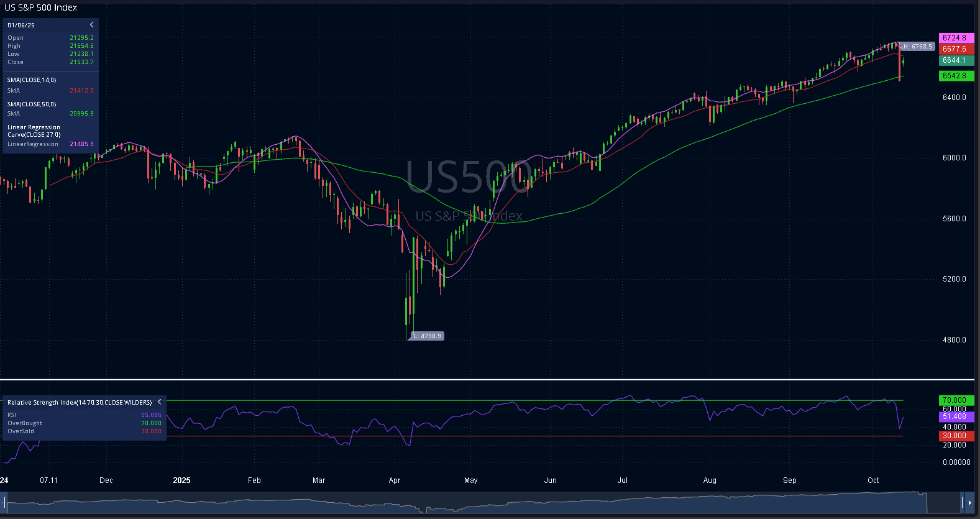Viewport: 980px width, 519px height.
Task: Click the US S&P 500 Index chart title
Action: 41,7
